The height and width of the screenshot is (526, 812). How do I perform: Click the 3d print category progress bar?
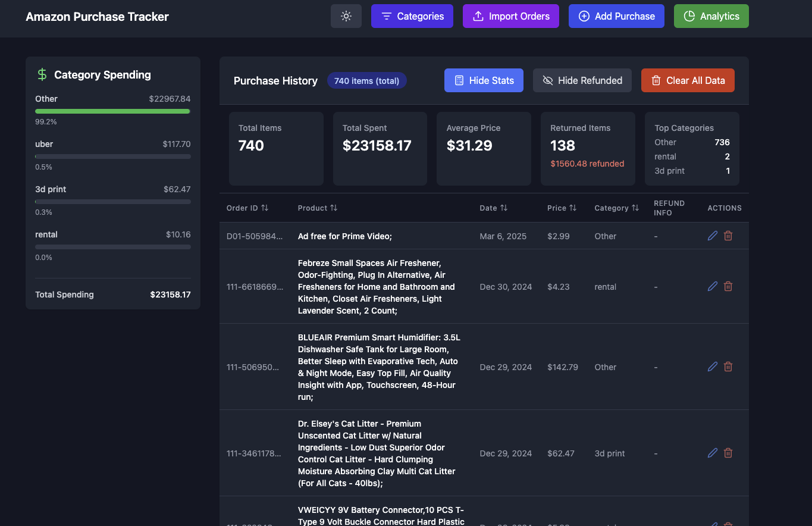113,202
